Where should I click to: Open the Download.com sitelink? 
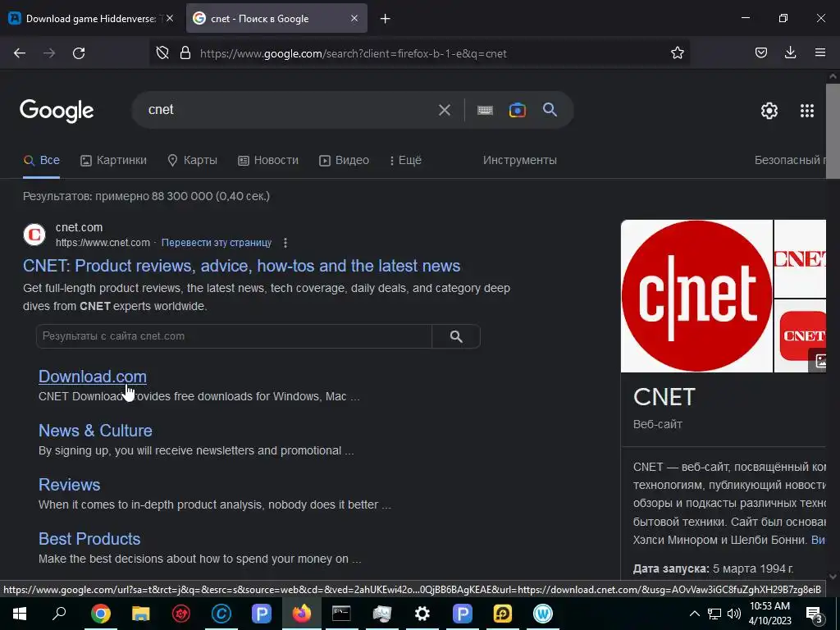93,377
